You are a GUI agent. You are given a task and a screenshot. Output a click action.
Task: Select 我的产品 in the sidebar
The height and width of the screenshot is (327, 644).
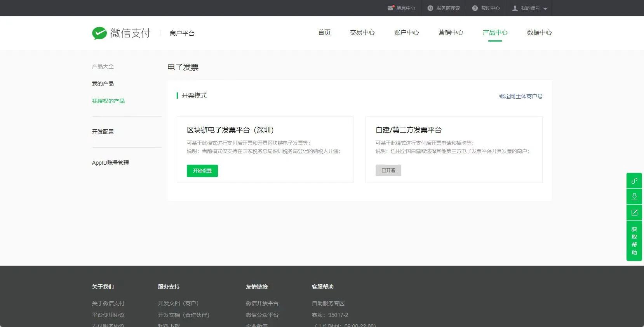[103, 83]
